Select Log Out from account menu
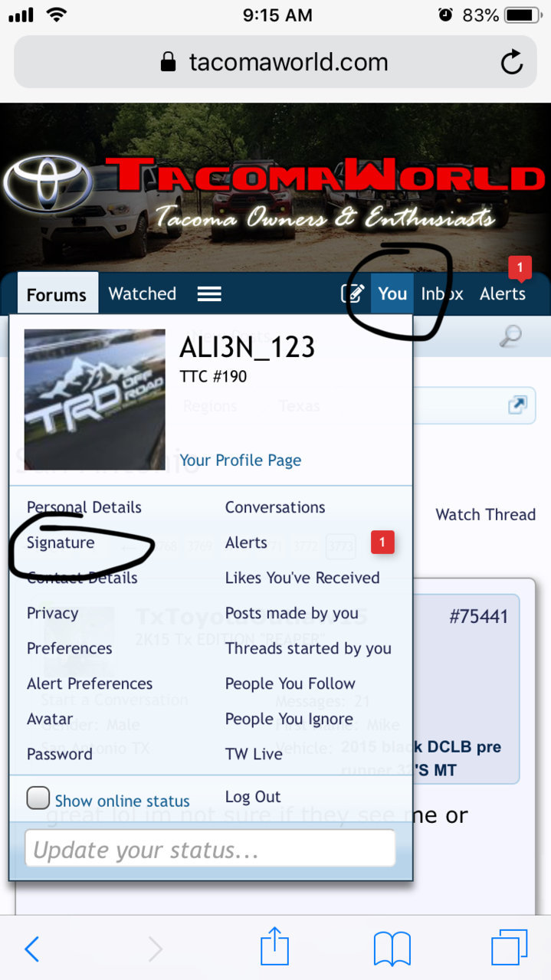The height and width of the screenshot is (980, 551). [253, 797]
